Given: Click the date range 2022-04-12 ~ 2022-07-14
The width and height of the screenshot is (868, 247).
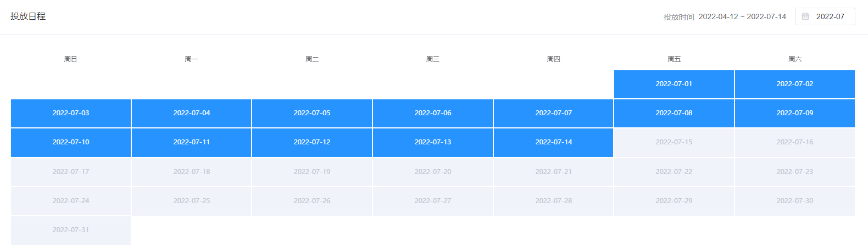Looking at the screenshot, I should [742, 16].
